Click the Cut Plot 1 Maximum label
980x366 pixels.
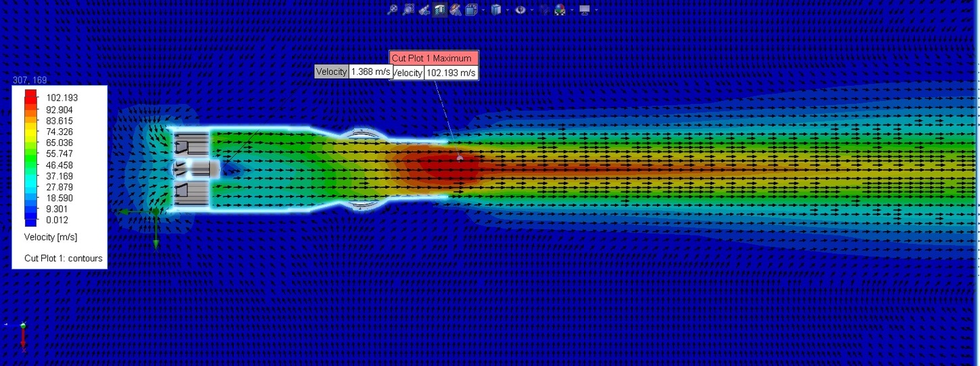[433, 58]
